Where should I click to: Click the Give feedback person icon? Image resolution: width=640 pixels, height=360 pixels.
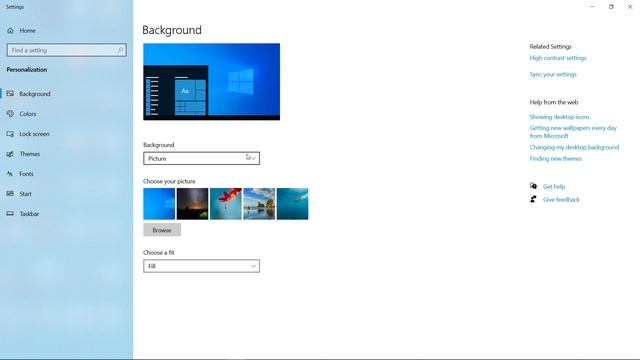[533, 199]
